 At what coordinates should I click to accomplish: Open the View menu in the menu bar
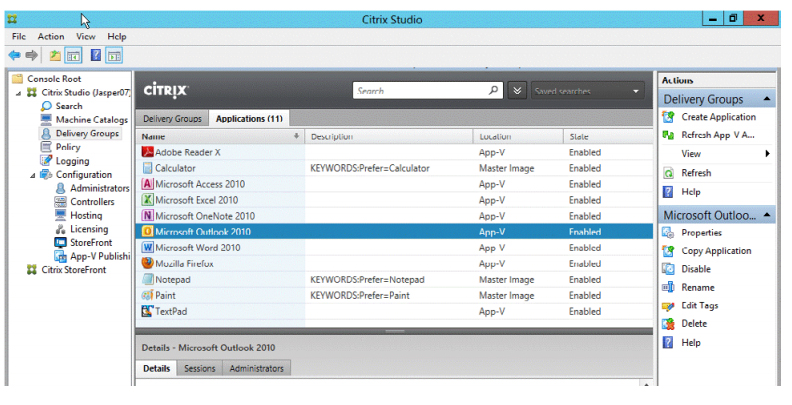86,36
